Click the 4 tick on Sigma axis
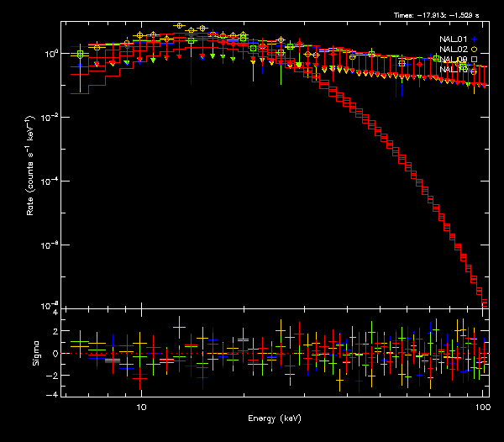The height and width of the screenshot is (442, 504). click(x=55, y=313)
